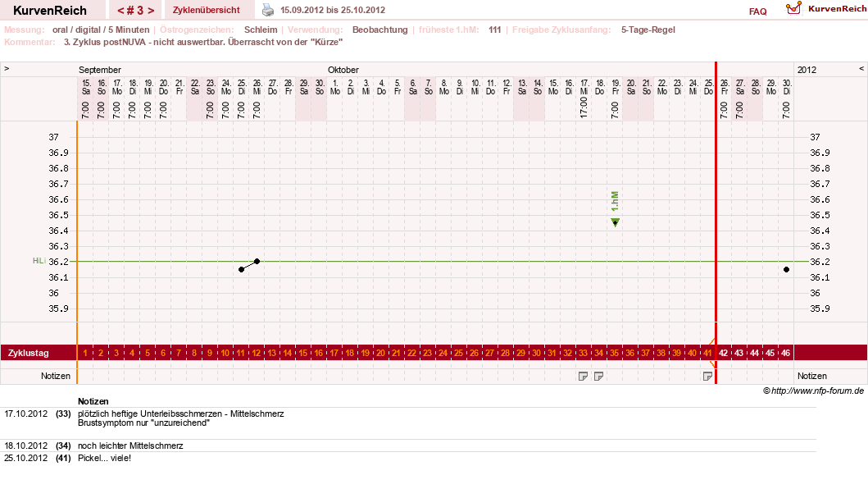Click the KurvenReich title tab

[50, 10]
